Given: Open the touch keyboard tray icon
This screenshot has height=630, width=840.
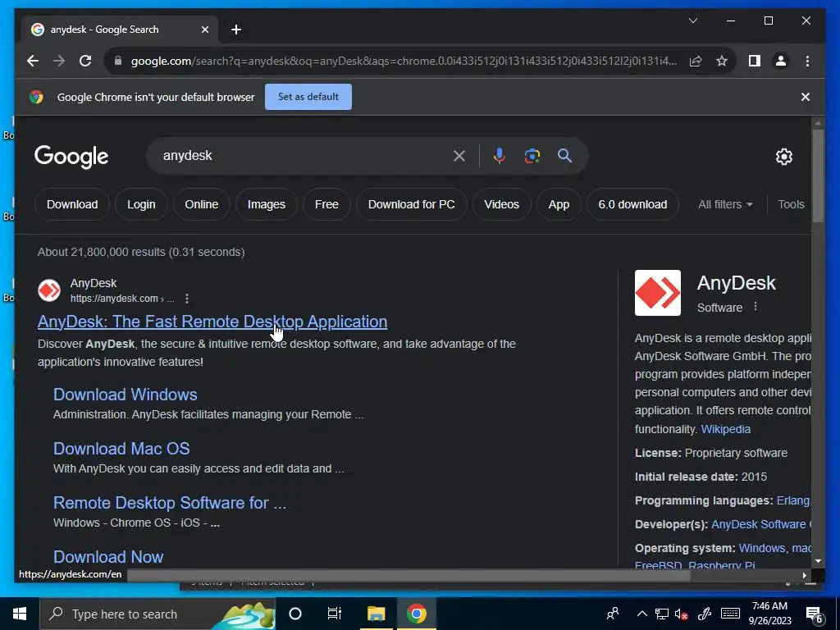Looking at the screenshot, I should point(730,614).
